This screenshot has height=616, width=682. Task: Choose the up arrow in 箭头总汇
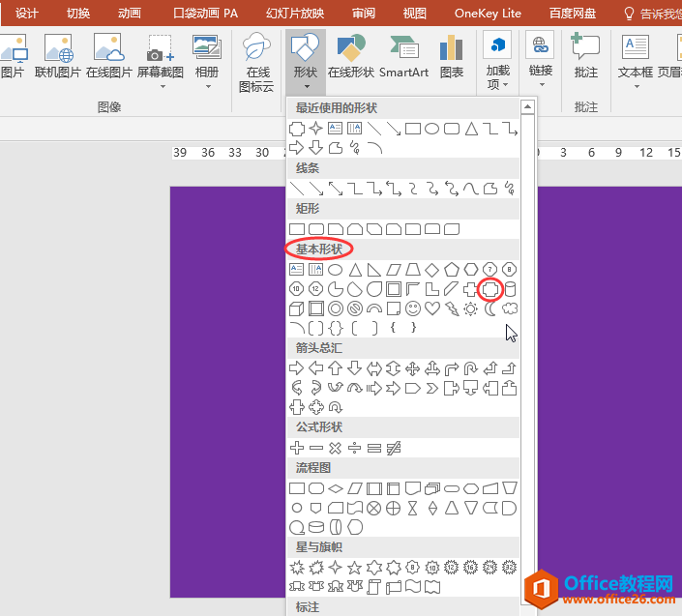click(336, 368)
